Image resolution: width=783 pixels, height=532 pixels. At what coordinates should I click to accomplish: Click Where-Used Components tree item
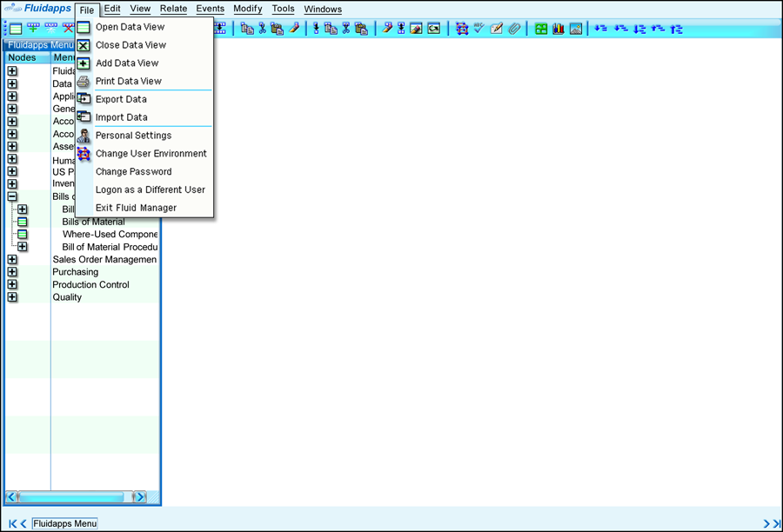tap(110, 235)
